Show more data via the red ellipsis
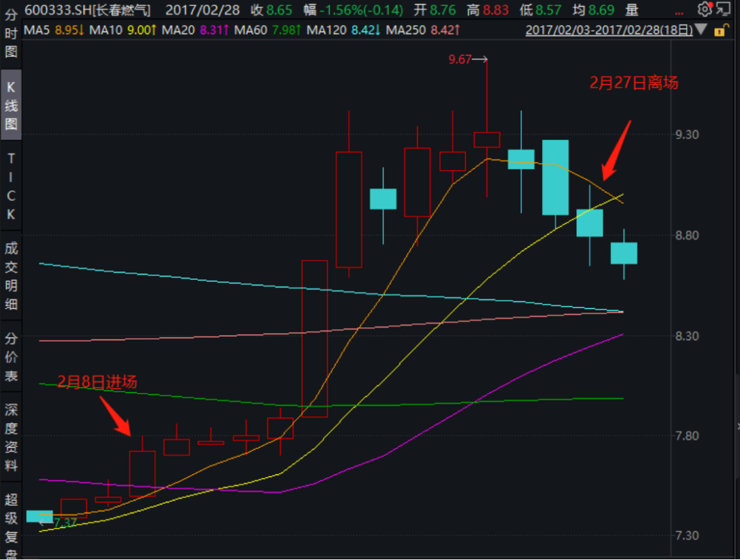The height and width of the screenshot is (560, 740). [x=679, y=13]
